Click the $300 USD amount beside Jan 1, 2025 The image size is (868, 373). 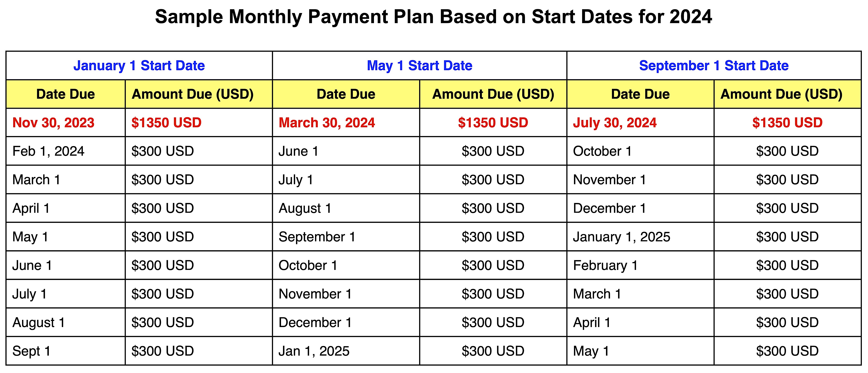(493, 351)
